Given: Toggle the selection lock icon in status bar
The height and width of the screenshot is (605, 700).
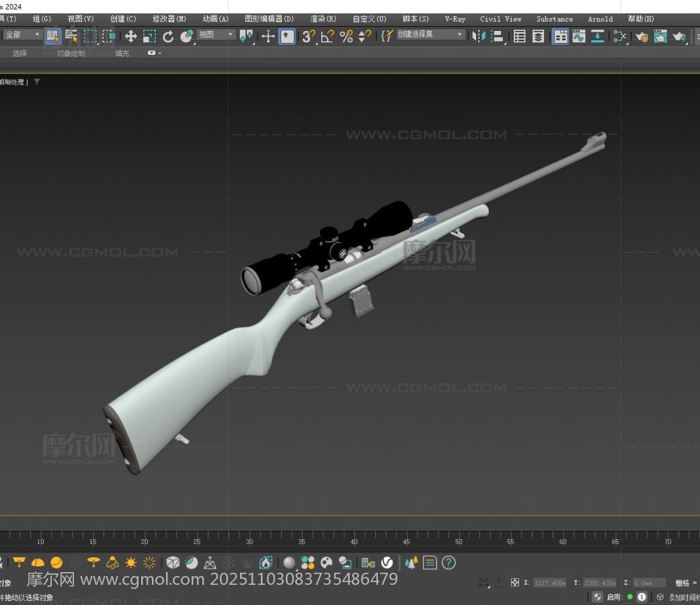Looking at the screenshot, I should pos(499,582).
